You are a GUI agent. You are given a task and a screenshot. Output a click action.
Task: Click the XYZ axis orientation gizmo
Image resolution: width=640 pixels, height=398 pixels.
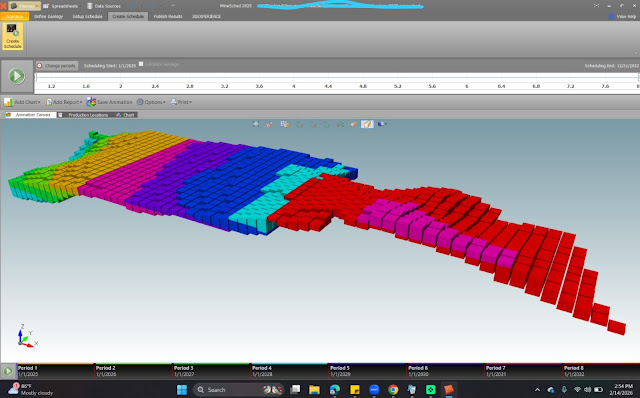27,336
